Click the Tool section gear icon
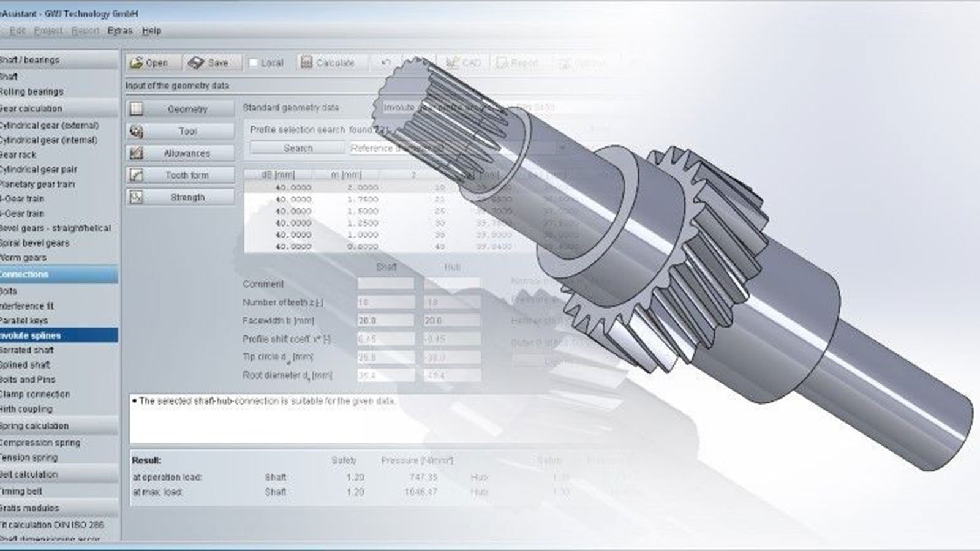Viewport: 980px width, 551px height. point(136,131)
